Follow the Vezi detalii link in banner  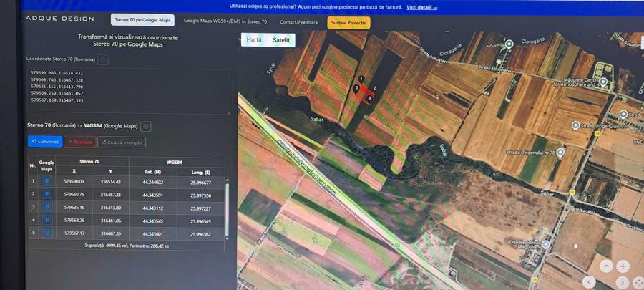coord(421,7)
